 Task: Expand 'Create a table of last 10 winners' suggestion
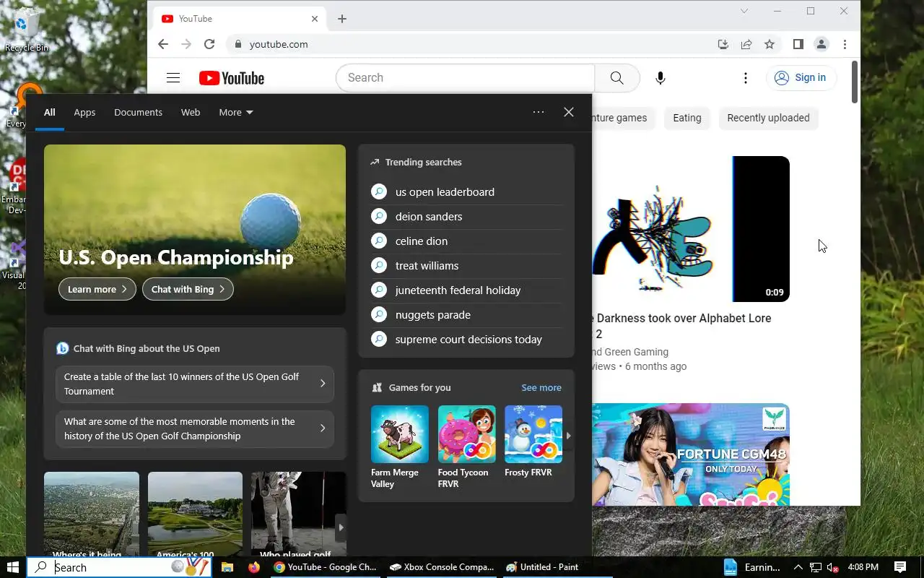tap(195, 384)
